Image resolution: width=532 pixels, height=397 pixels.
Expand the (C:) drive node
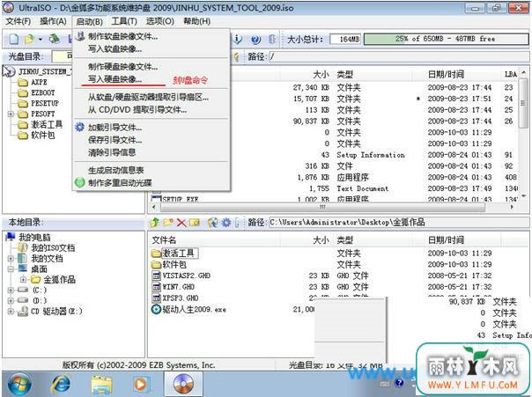pyautogui.click(x=11, y=290)
